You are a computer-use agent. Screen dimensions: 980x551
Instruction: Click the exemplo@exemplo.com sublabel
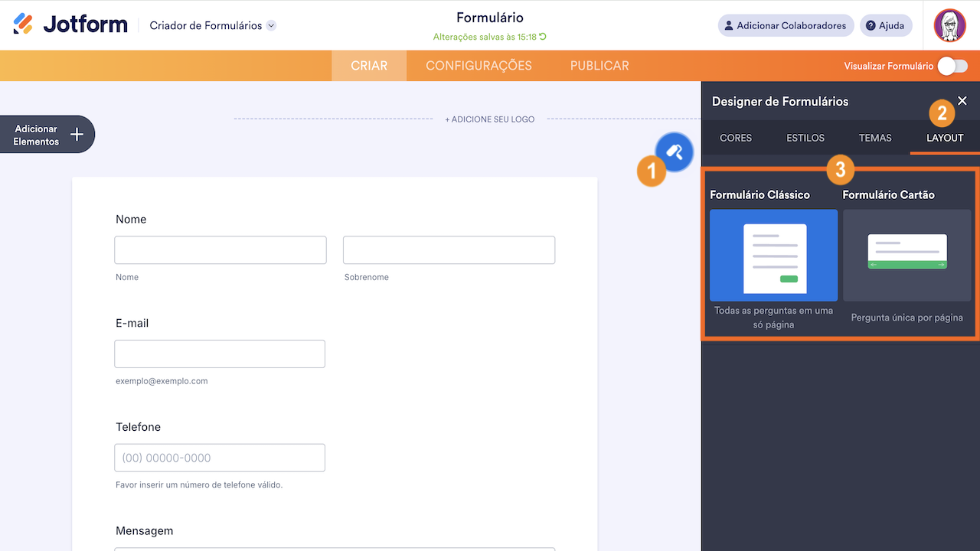tap(162, 380)
